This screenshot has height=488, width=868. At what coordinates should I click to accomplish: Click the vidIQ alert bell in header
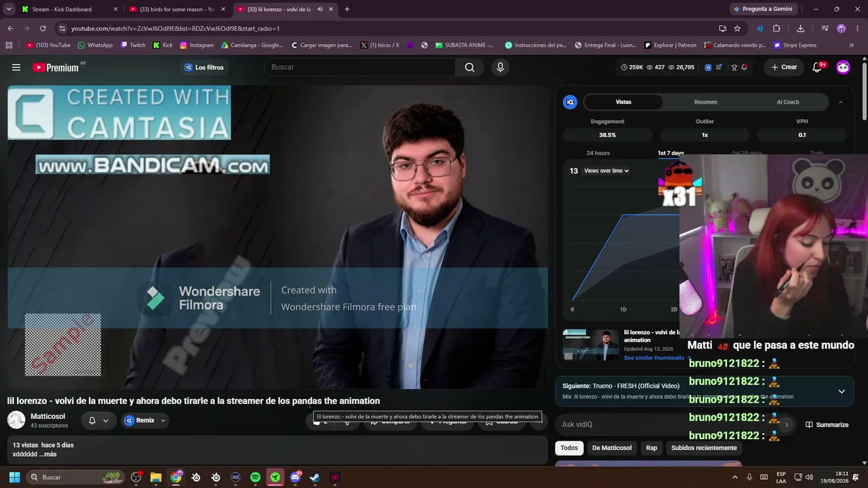click(744, 67)
